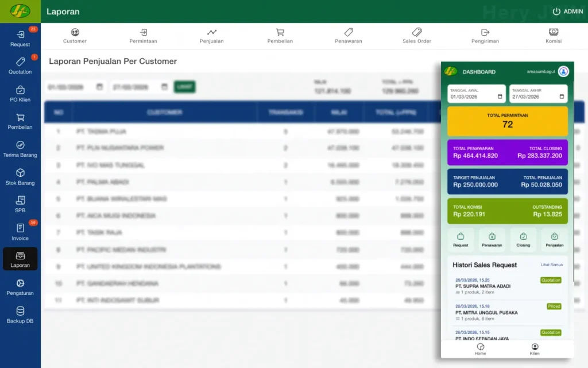Click the yellow Total Permintaan card
This screenshot has width=588, height=368.
tap(507, 121)
